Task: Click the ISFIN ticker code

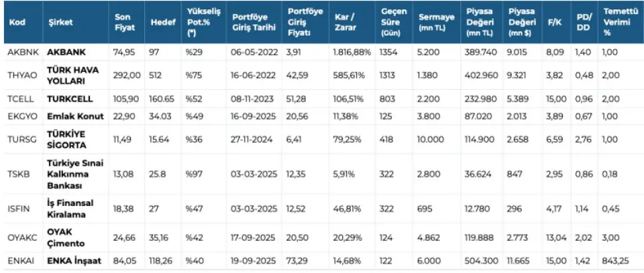Action: 17,208
